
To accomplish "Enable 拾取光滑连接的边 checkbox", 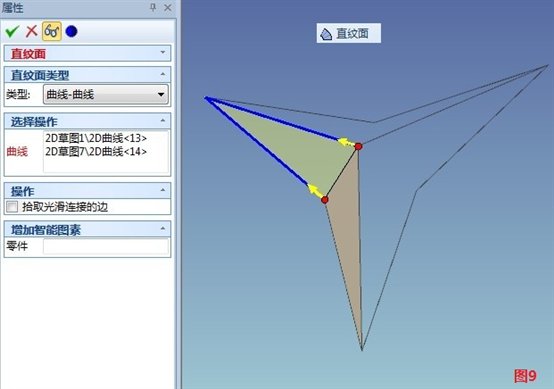I will click(x=12, y=207).
